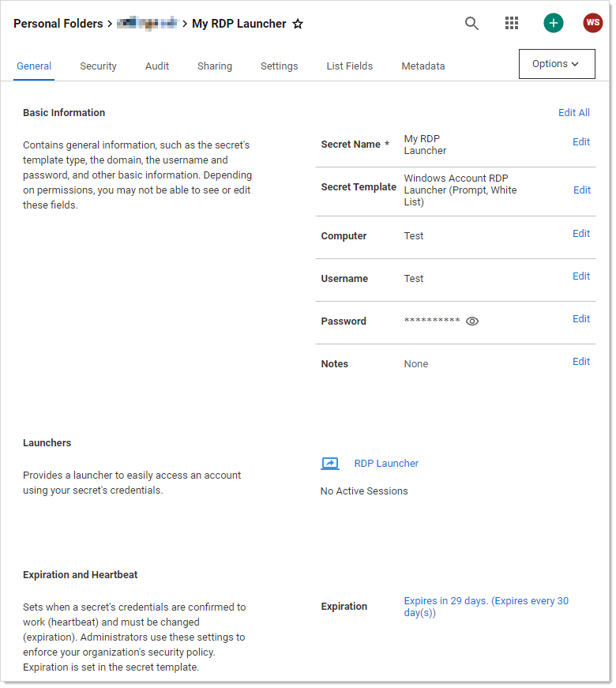
Task: Navigate to Personal Folders breadcrumb
Action: pos(58,24)
